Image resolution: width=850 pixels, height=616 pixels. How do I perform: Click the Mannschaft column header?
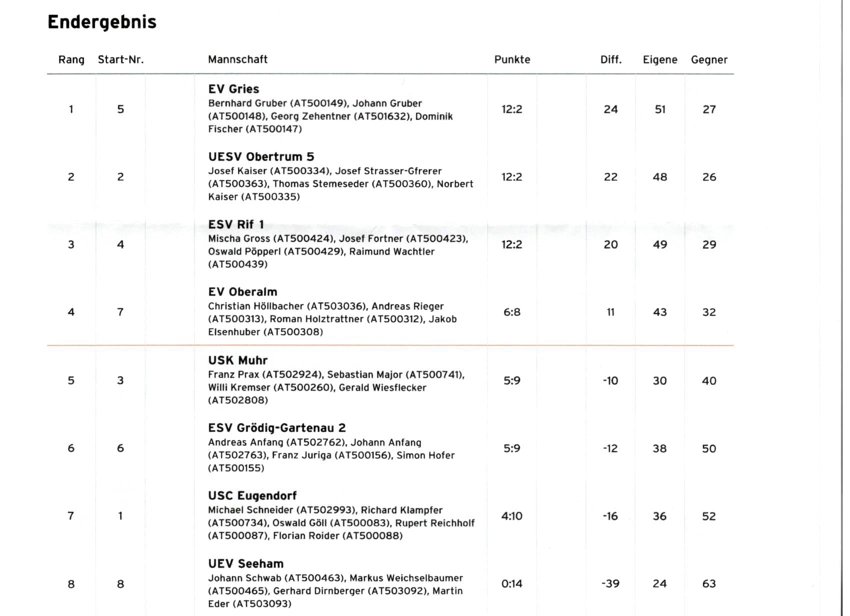point(237,59)
